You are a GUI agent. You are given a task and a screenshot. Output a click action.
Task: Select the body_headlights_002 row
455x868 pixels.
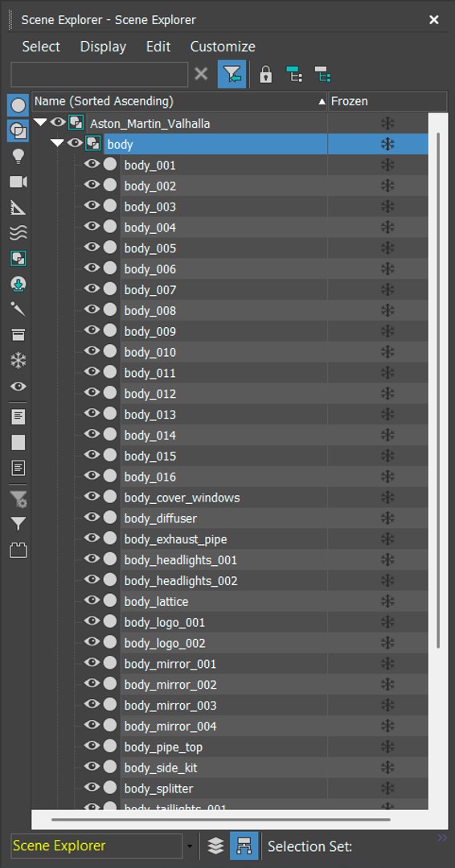coord(275,581)
